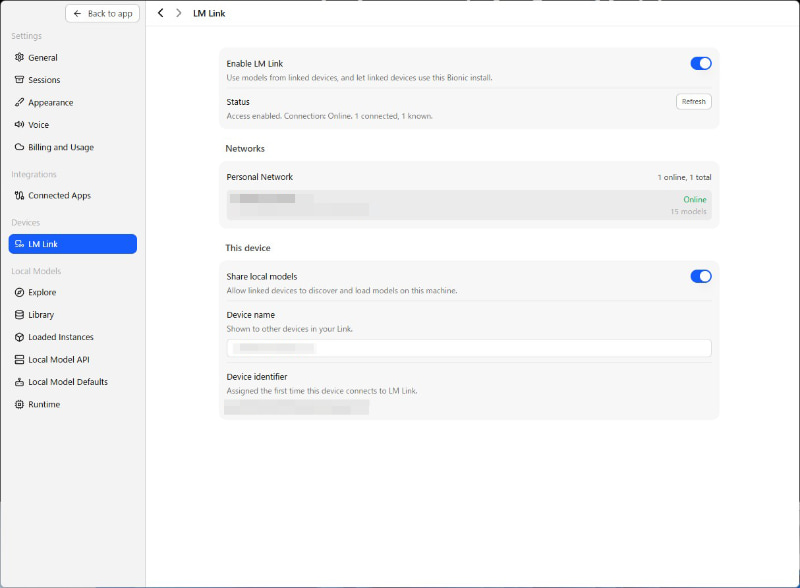This screenshot has width=800, height=588.
Task: Click the General gear icon
Action: pos(19,57)
